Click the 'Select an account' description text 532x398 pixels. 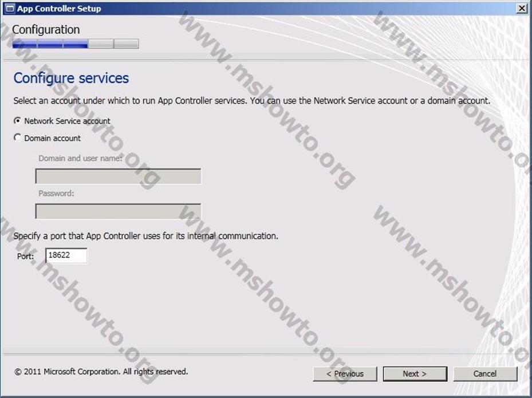252,101
